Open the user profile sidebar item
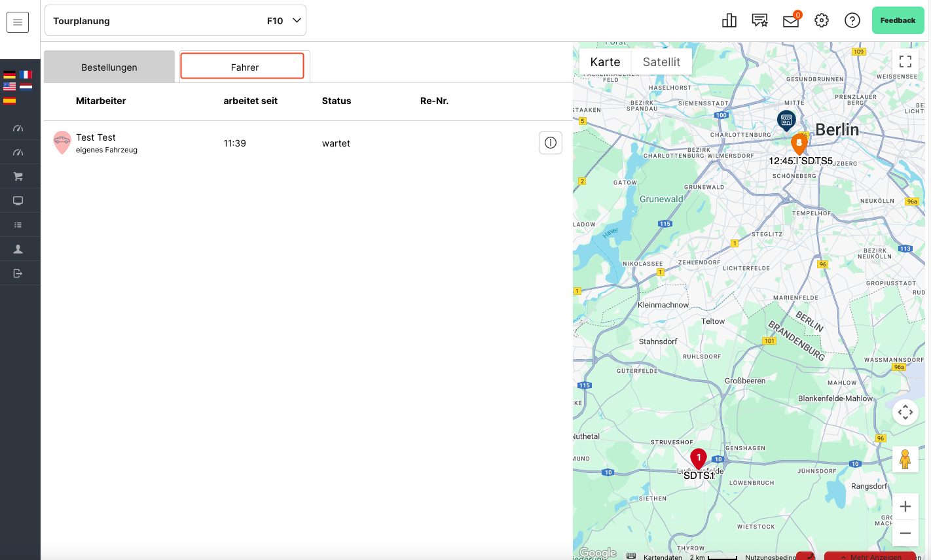Screen dimensions: 931x560 tap(18, 249)
